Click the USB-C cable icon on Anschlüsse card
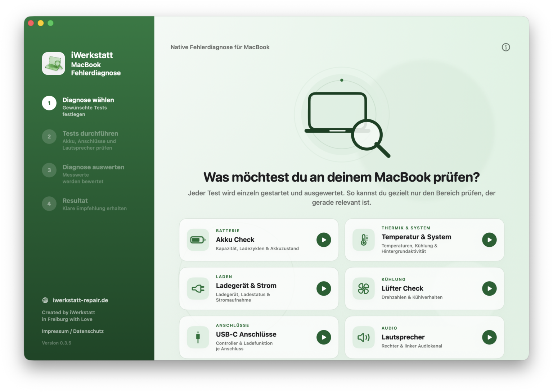 click(x=198, y=337)
